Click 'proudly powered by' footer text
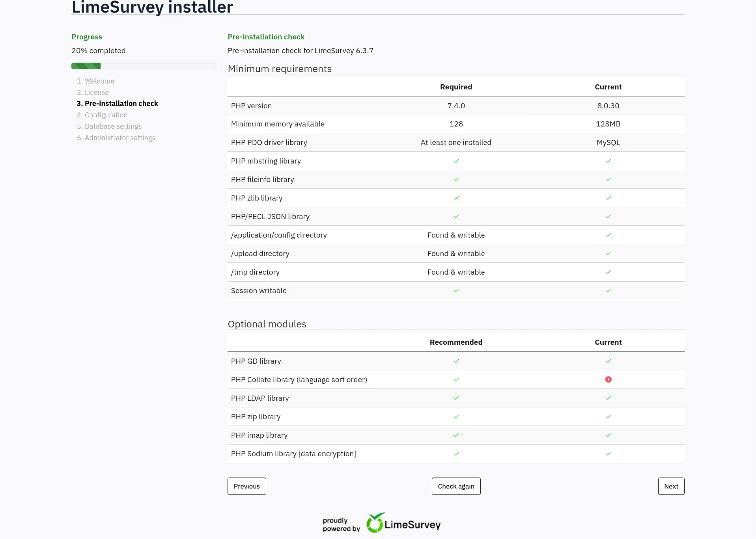The width and height of the screenshot is (756, 539). (x=341, y=524)
